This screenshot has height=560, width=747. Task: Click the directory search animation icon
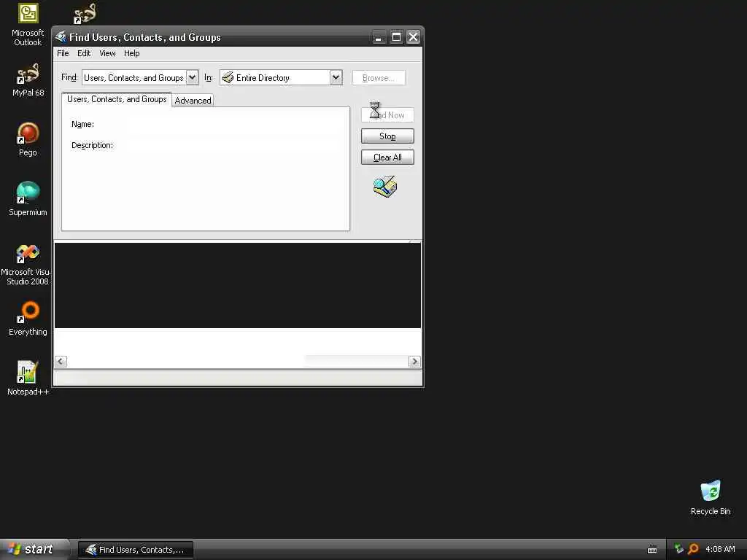point(385,186)
